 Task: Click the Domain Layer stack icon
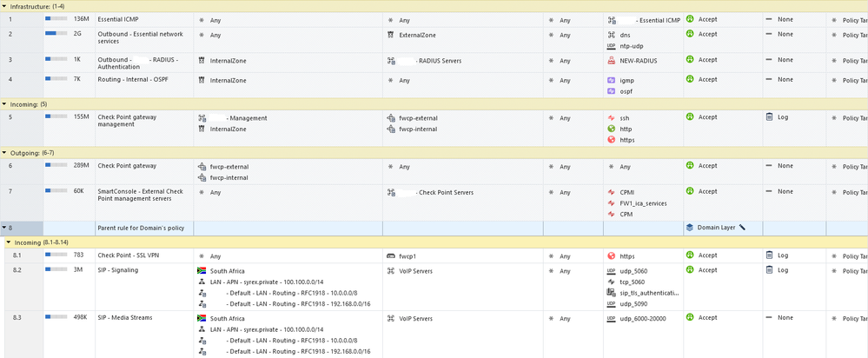pos(690,228)
